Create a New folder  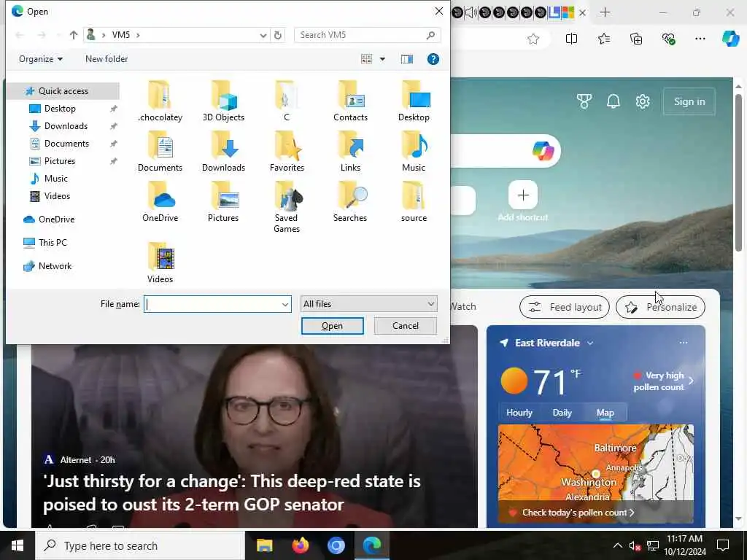pos(107,59)
